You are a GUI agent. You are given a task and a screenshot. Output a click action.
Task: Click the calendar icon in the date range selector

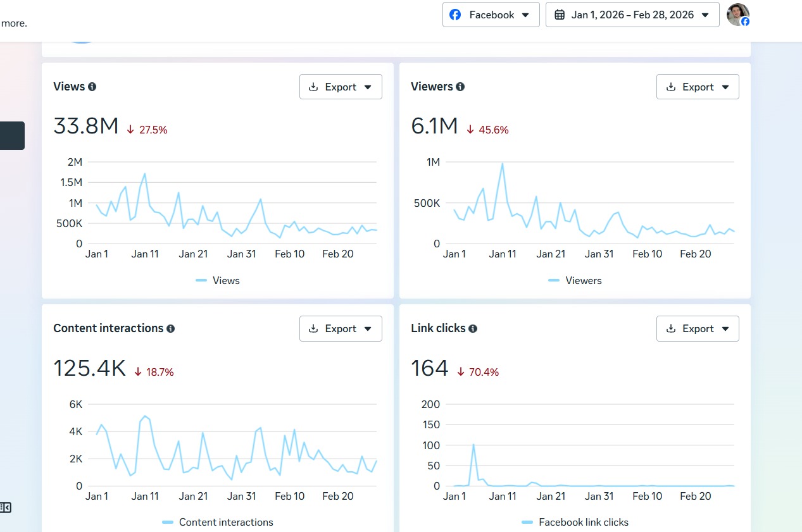(x=560, y=15)
